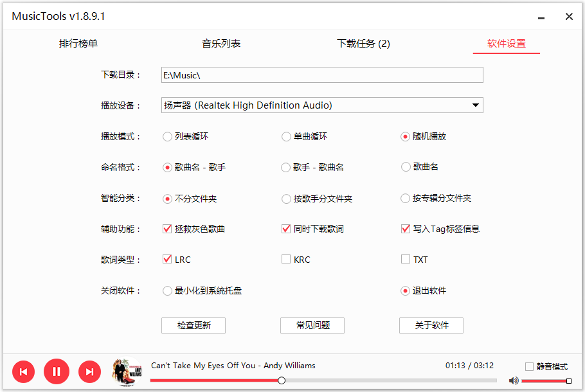Switch to the 排行榜单 tab
The height and width of the screenshot is (392, 585).
point(78,44)
